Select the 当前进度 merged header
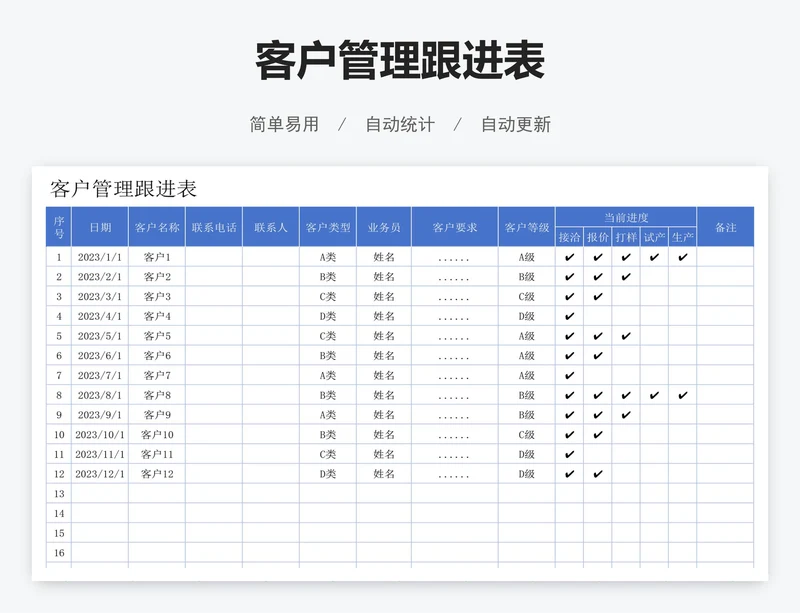Screen dimensions: 800x613 626,217
